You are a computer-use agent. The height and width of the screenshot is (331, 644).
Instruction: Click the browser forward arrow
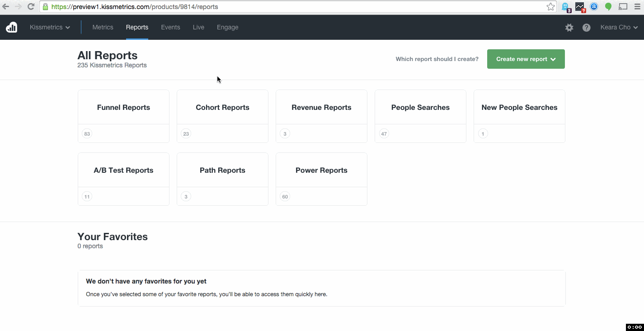pos(19,7)
